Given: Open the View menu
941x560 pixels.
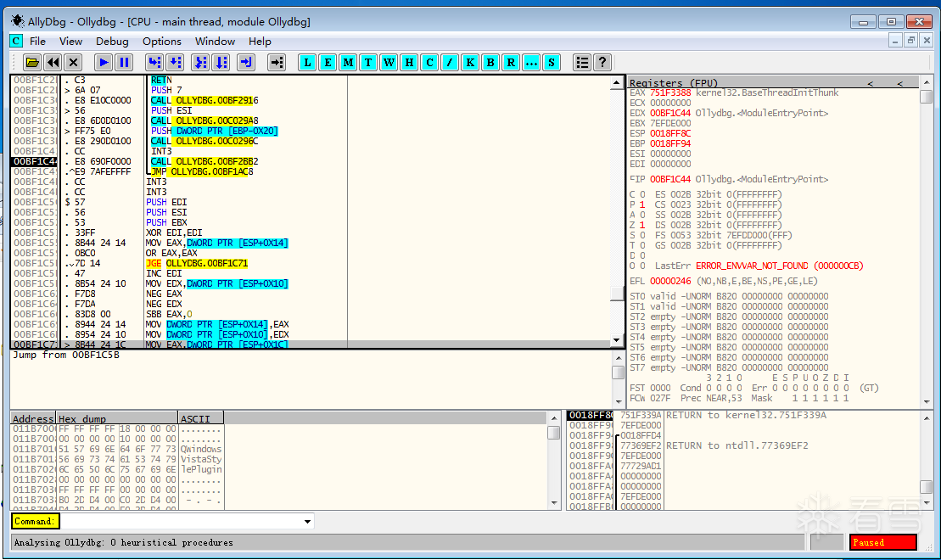Looking at the screenshot, I should [x=70, y=41].
